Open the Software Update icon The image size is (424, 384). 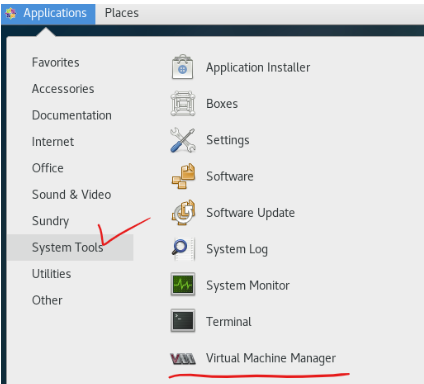pos(183,213)
